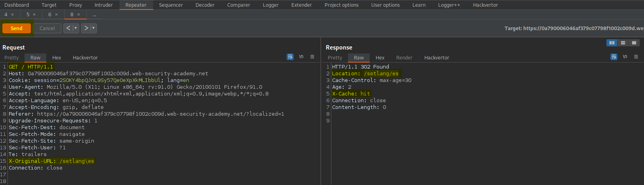Switch Request view to Hex
This screenshot has width=644, height=185.
(x=57, y=57)
